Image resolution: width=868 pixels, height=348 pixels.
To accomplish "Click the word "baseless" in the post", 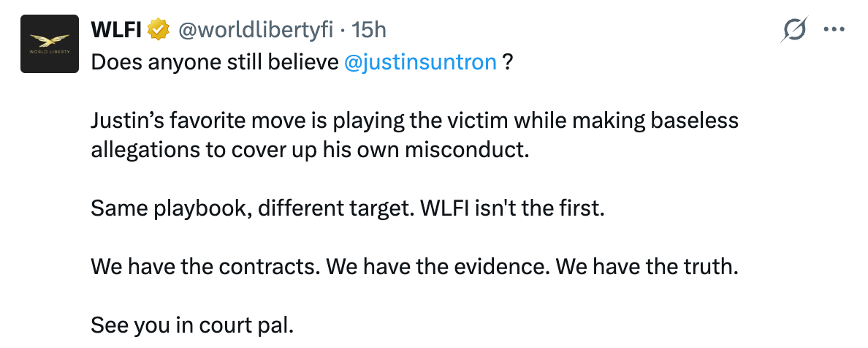I will [x=694, y=120].
